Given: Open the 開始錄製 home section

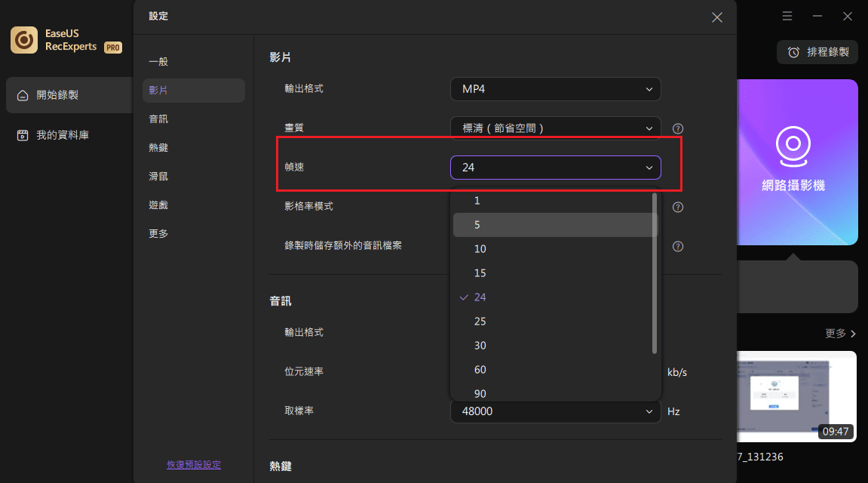Looking at the screenshot, I should 69,95.
